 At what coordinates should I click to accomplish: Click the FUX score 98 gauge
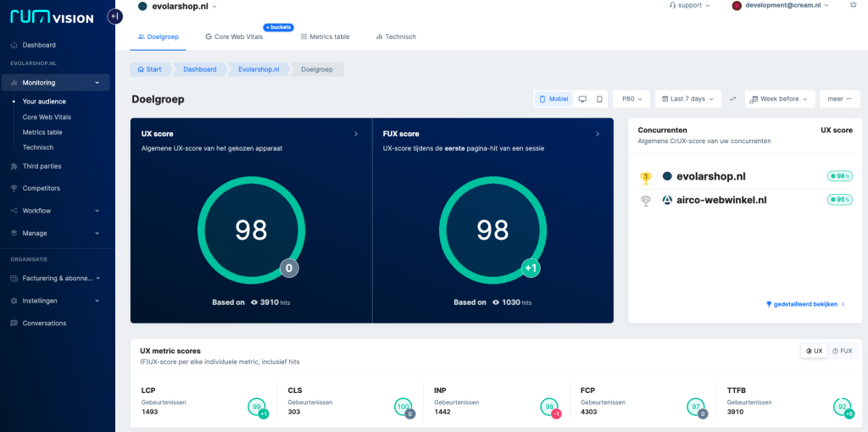point(492,230)
